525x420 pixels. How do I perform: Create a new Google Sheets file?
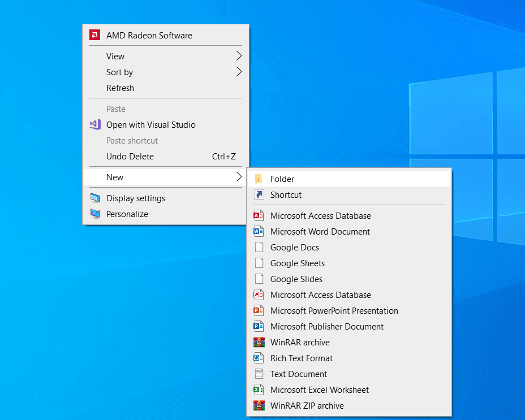349,263
